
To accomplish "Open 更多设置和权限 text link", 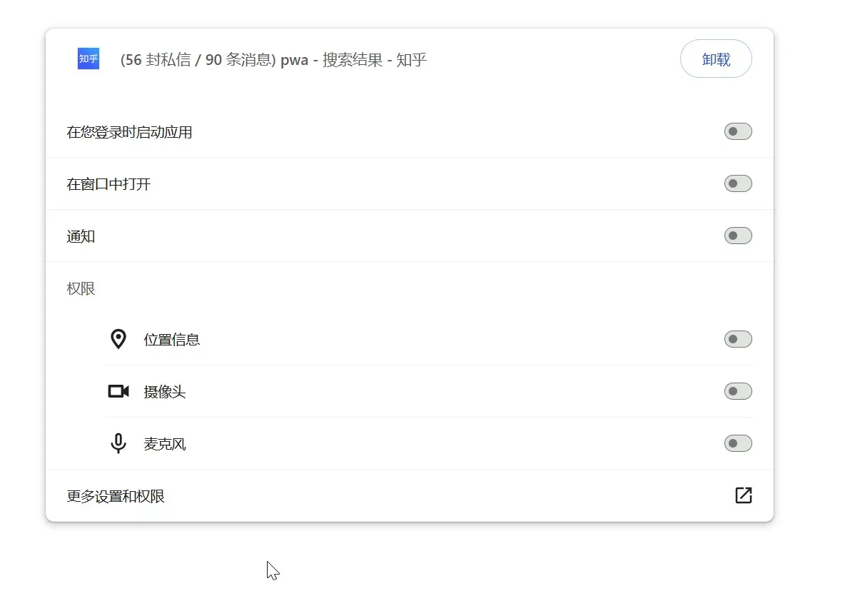I will (x=116, y=496).
